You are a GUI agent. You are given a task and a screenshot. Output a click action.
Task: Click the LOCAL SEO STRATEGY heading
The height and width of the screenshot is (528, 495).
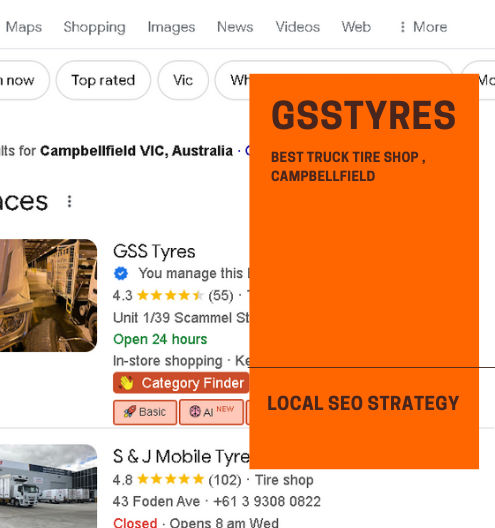pos(363,403)
